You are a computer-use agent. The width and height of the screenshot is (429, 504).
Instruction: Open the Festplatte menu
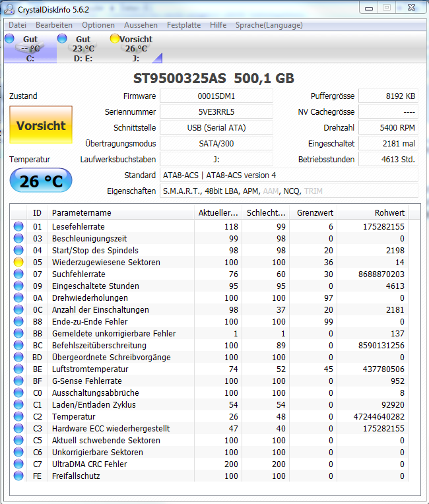[183, 25]
